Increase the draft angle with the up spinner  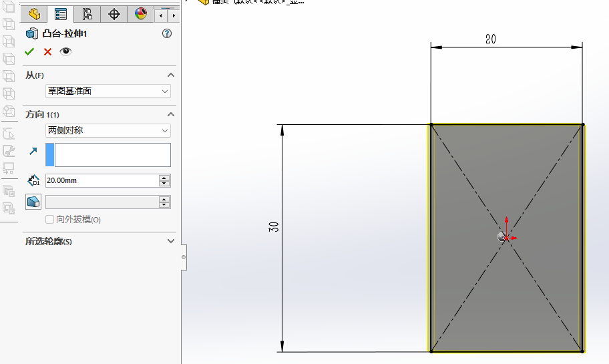pyautogui.click(x=164, y=199)
